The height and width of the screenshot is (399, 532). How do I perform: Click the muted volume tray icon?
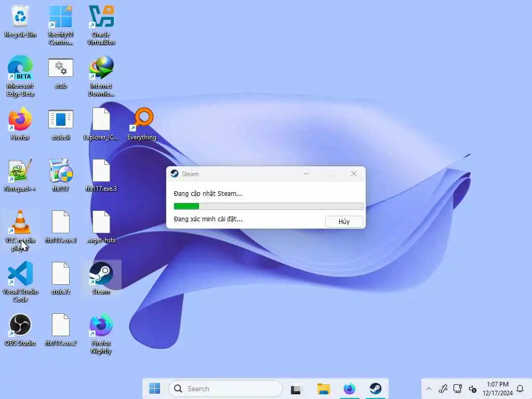pyautogui.click(x=472, y=389)
